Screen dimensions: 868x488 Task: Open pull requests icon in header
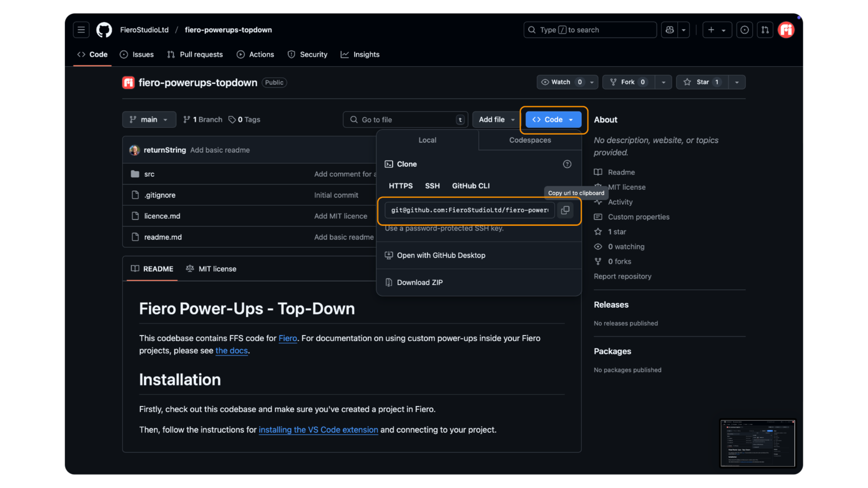[x=765, y=30]
